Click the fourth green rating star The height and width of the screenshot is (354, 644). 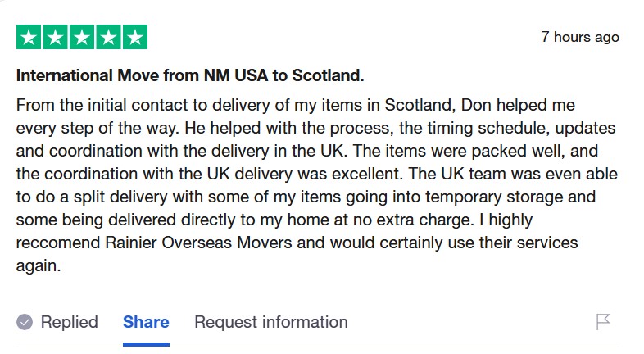[x=108, y=37]
